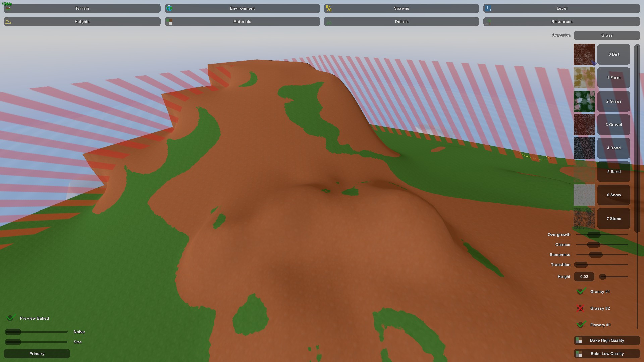
Task: Click the Grass flowery texture thumbnail
Action: [584, 101]
